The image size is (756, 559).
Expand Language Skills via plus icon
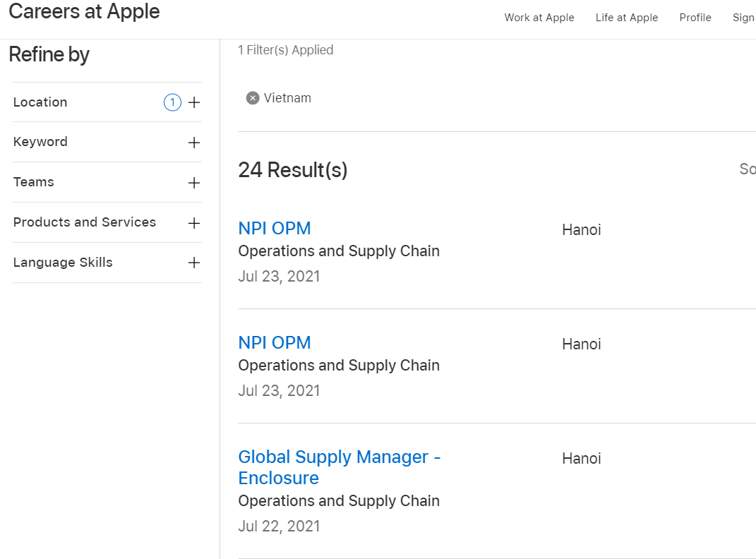coord(194,263)
